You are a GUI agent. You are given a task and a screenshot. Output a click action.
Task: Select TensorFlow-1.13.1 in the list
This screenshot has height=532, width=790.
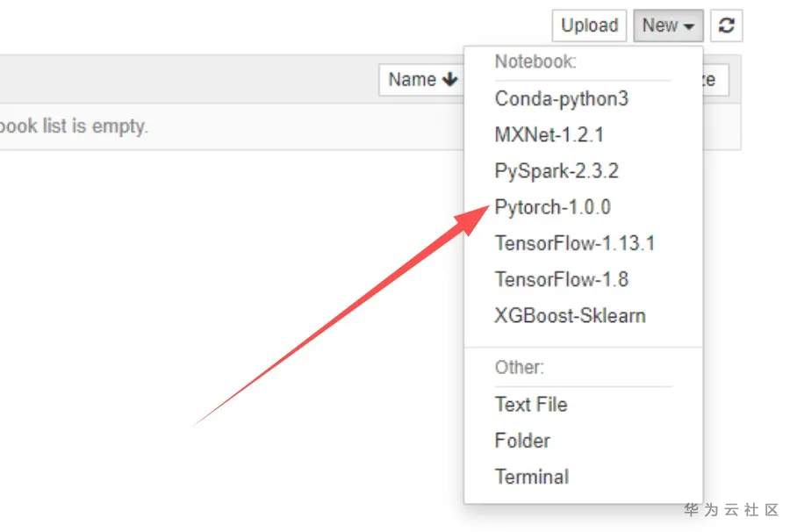[574, 243]
